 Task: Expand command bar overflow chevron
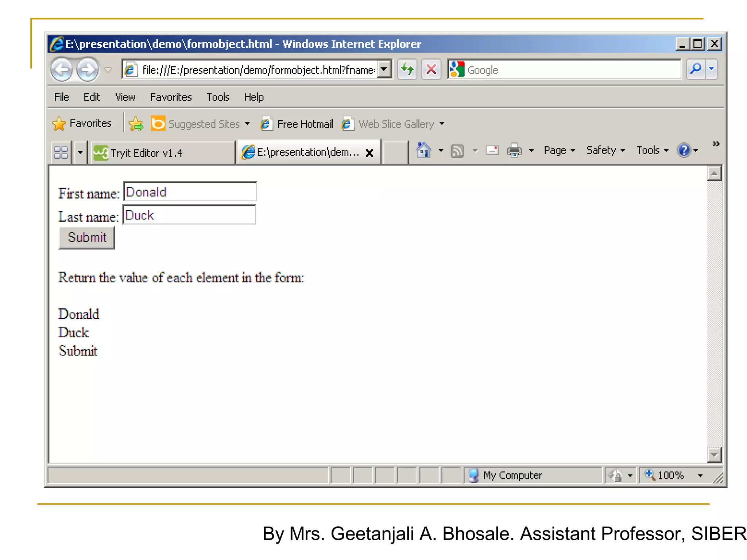point(716,144)
